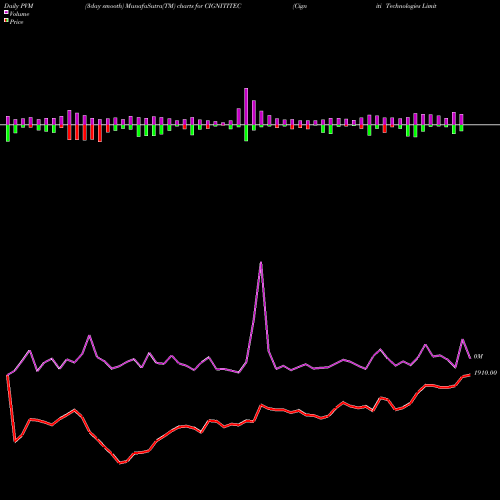This screenshot has height=500, width=500.
Task: Click the MunafaSutra charts for CIGNITITEC heading
Action: point(163,6)
